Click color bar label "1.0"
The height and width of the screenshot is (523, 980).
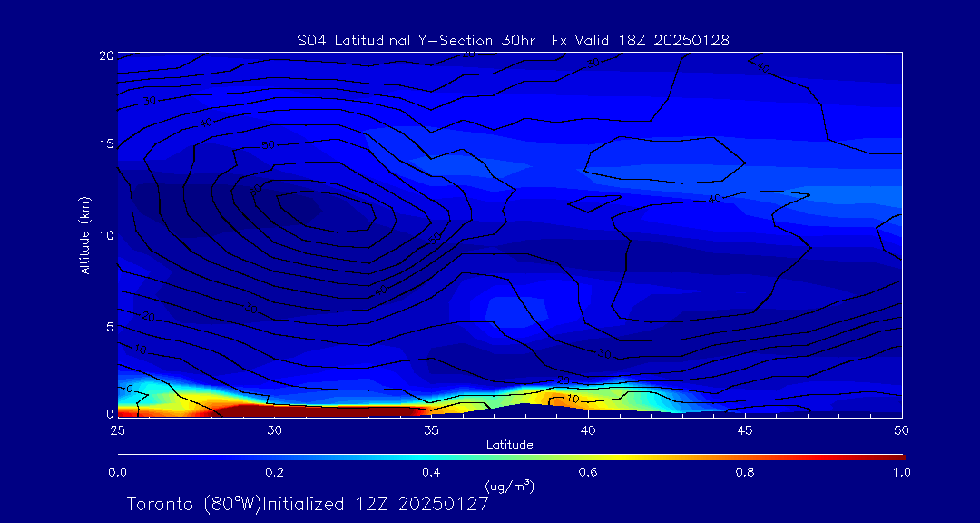(x=901, y=472)
